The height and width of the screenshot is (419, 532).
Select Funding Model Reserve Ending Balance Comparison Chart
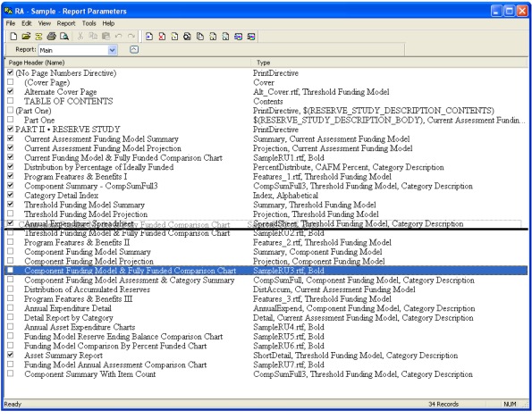(x=266, y=337)
